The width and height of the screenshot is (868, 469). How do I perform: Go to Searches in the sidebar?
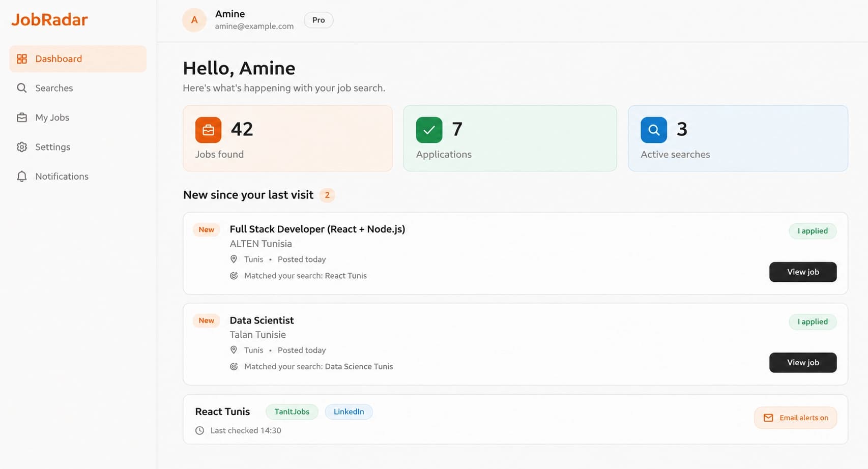78,88
